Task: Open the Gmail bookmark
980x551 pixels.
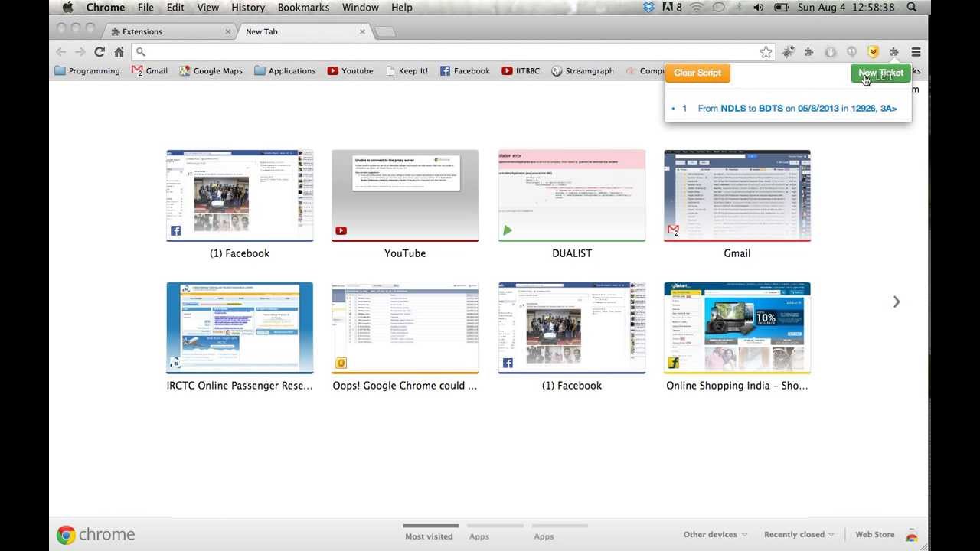Action: (x=149, y=71)
